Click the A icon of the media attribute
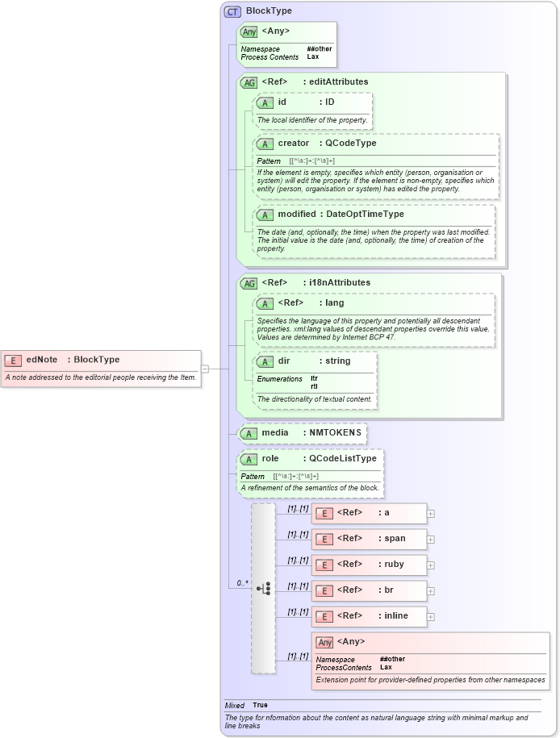The width and height of the screenshot is (560, 738). [249, 433]
